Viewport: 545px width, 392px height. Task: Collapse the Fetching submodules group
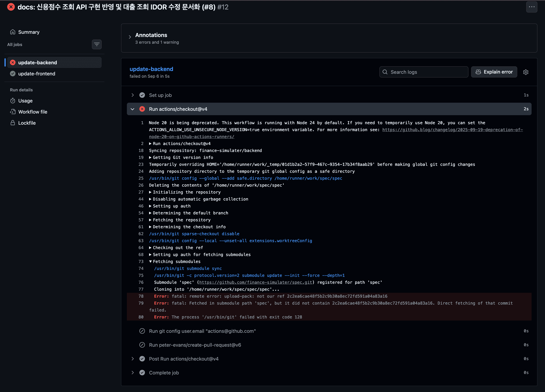tap(175, 261)
